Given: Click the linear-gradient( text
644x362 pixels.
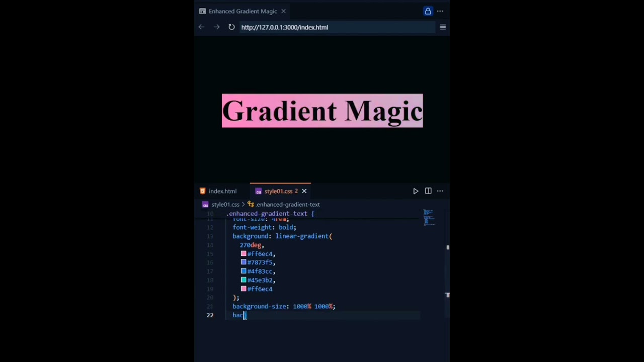Looking at the screenshot, I should 303,236.
